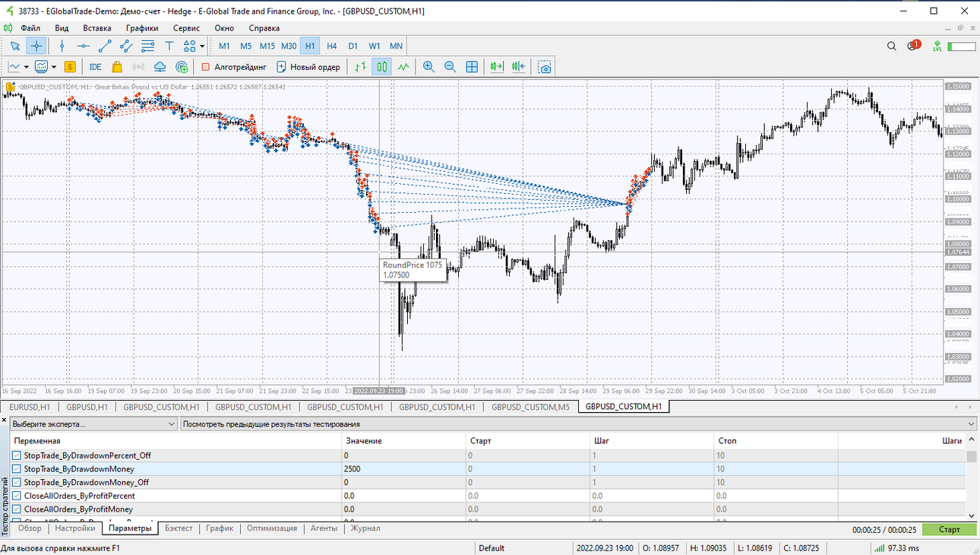Toggle Алготрейдинг algo trading button
The height and width of the screenshot is (555, 980).
coord(234,67)
